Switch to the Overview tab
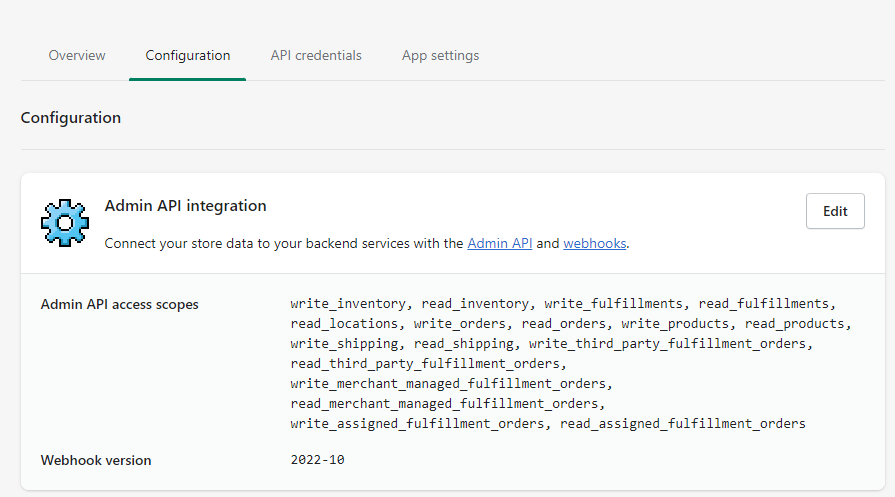 tap(77, 55)
